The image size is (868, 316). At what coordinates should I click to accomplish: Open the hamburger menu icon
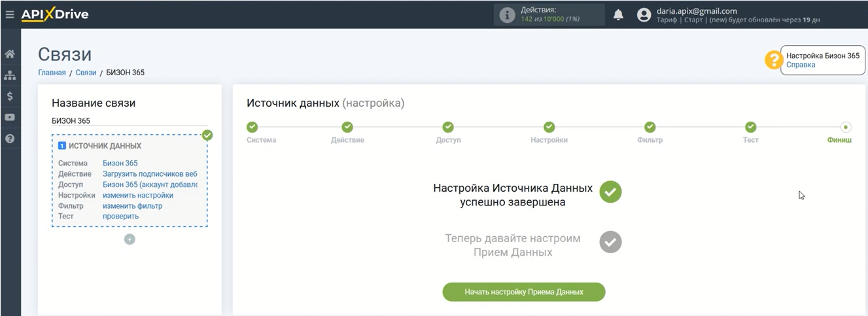[9, 14]
